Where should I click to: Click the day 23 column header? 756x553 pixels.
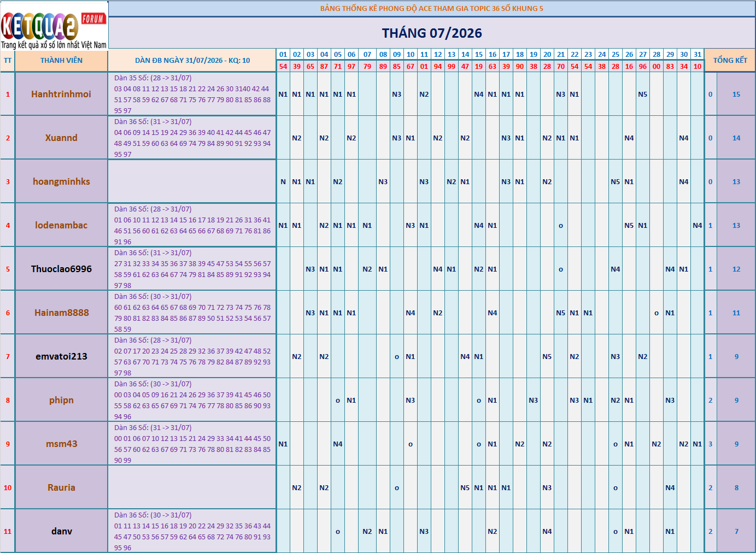click(x=588, y=54)
